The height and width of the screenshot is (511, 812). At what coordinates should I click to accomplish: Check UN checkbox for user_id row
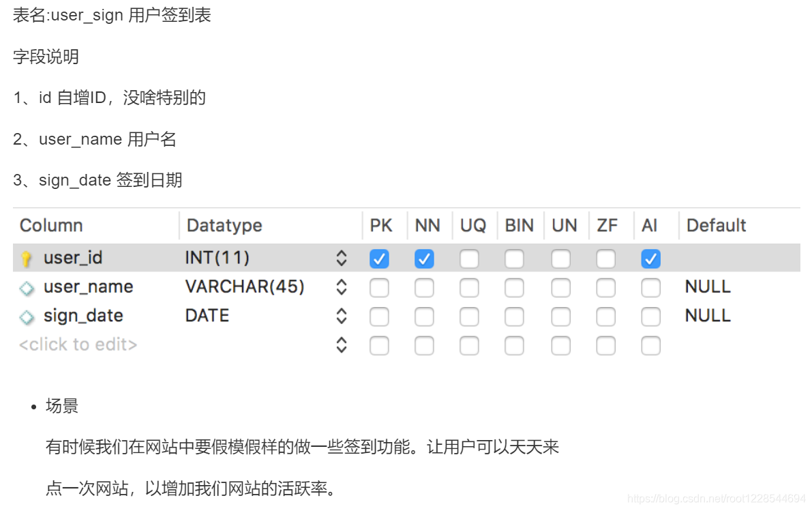click(x=561, y=259)
